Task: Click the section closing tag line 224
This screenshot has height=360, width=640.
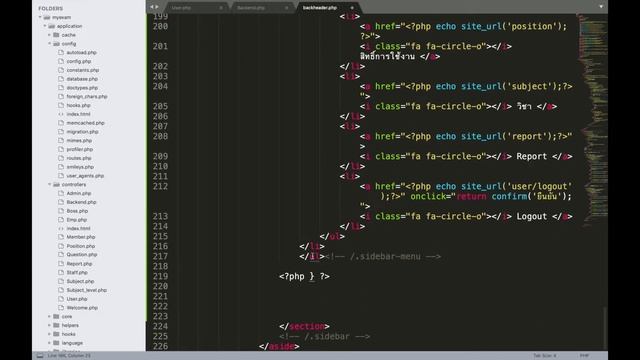Action: coord(304,327)
